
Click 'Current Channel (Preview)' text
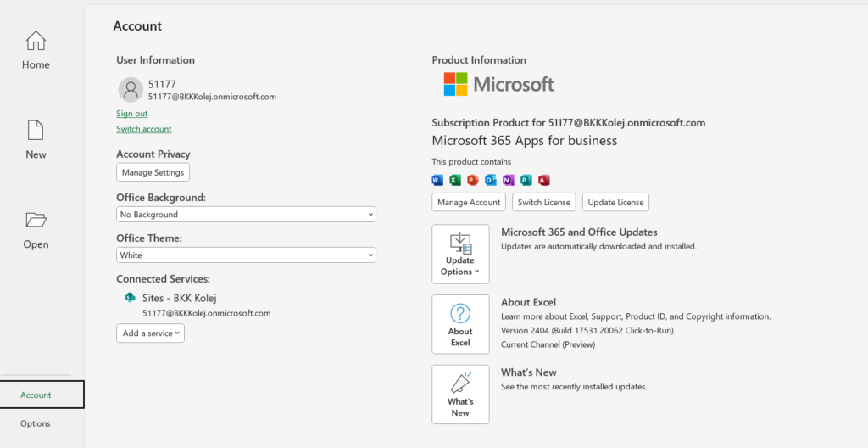[x=548, y=344]
